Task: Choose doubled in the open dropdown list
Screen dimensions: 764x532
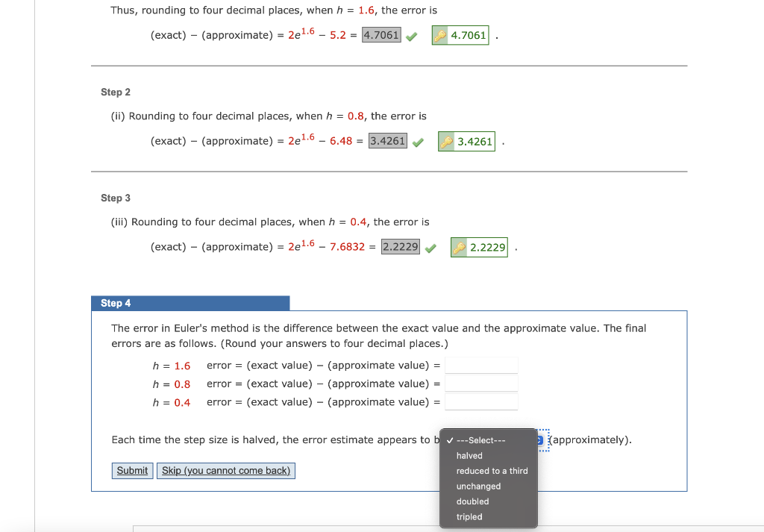Action: pos(472,501)
